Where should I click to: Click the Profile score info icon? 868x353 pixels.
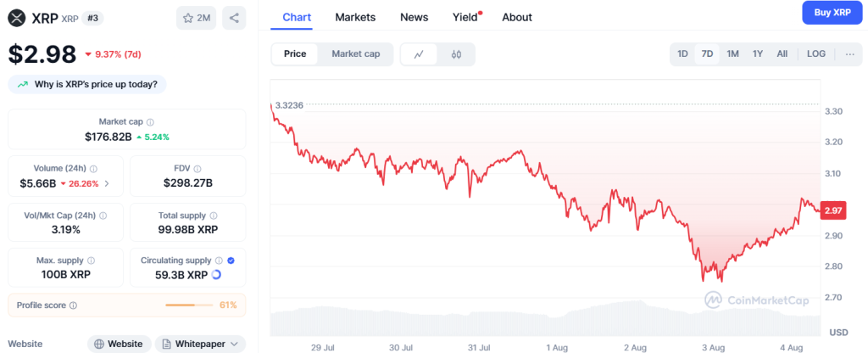coord(73,305)
